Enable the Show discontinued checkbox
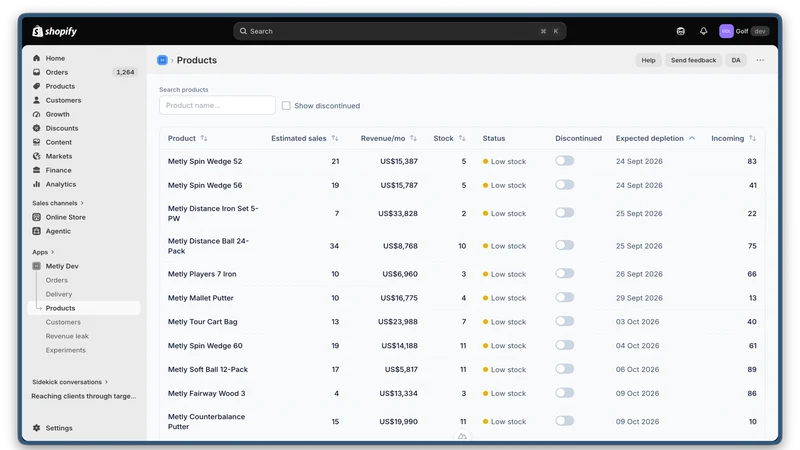Image resolution: width=800 pixels, height=450 pixels. click(x=286, y=106)
